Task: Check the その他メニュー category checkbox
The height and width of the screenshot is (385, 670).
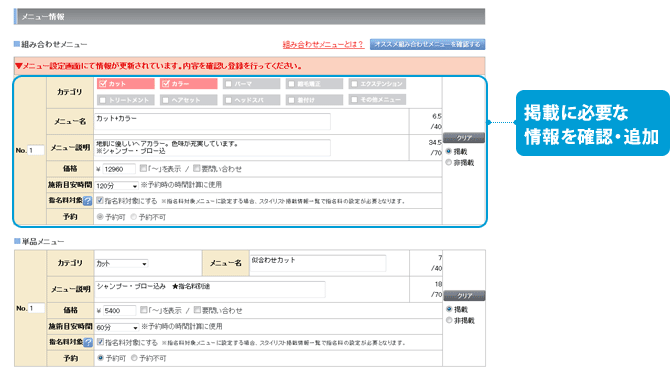Action: [354, 100]
